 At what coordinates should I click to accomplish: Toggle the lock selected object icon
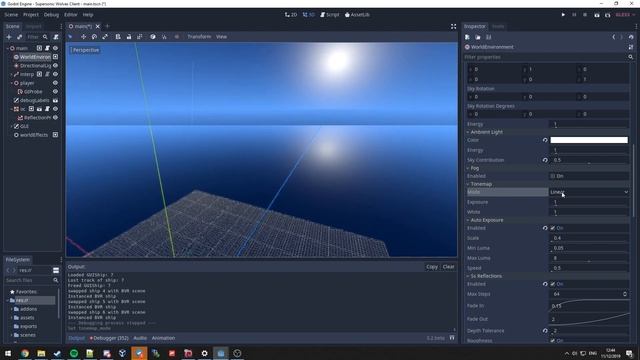pyautogui.click(x=129, y=37)
